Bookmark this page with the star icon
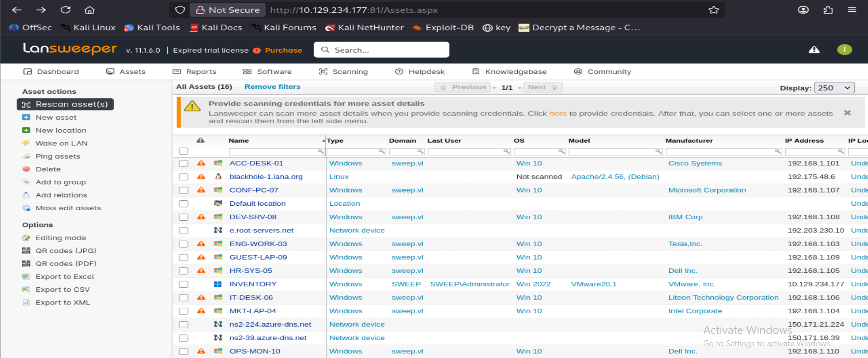The image size is (868, 358). [714, 10]
